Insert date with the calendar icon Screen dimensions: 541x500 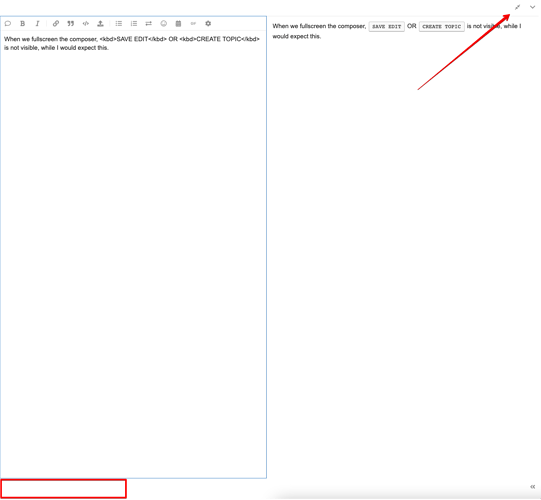point(178,23)
